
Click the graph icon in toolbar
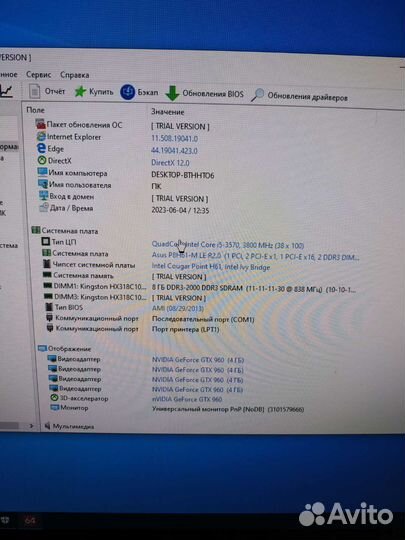point(6,91)
